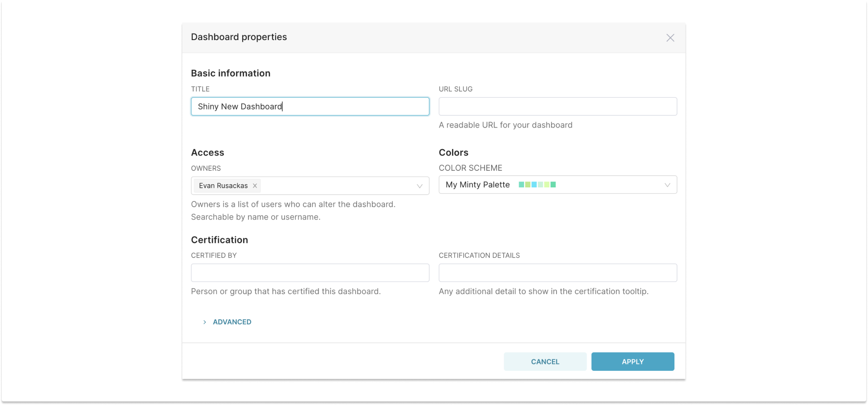Click the 'Certification' heading

pos(219,240)
